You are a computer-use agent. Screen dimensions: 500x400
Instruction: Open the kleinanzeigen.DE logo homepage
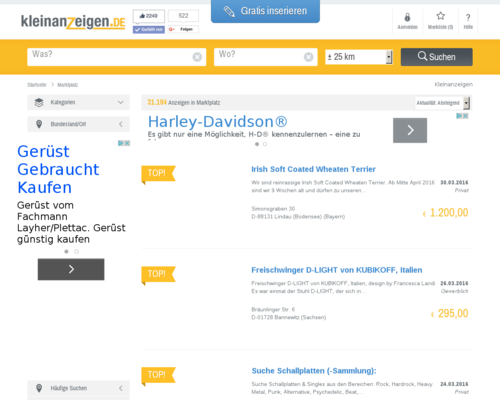73,22
